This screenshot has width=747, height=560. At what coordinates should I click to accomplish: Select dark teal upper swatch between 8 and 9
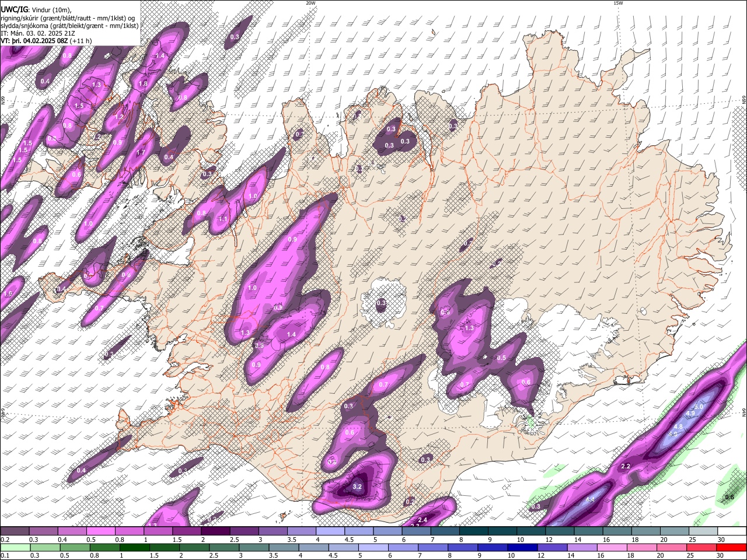tap(474, 531)
